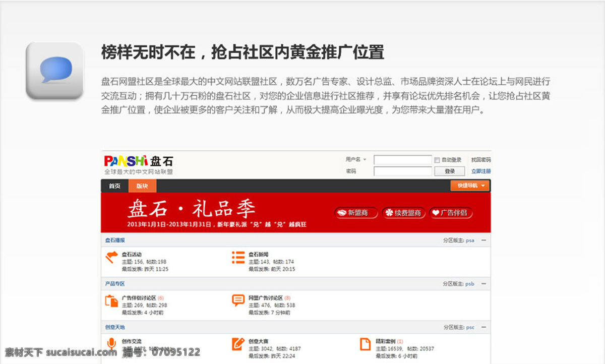The height and width of the screenshot is (364, 605).
Task: Follow the 找回密码 link
Action: pos(481,159)
